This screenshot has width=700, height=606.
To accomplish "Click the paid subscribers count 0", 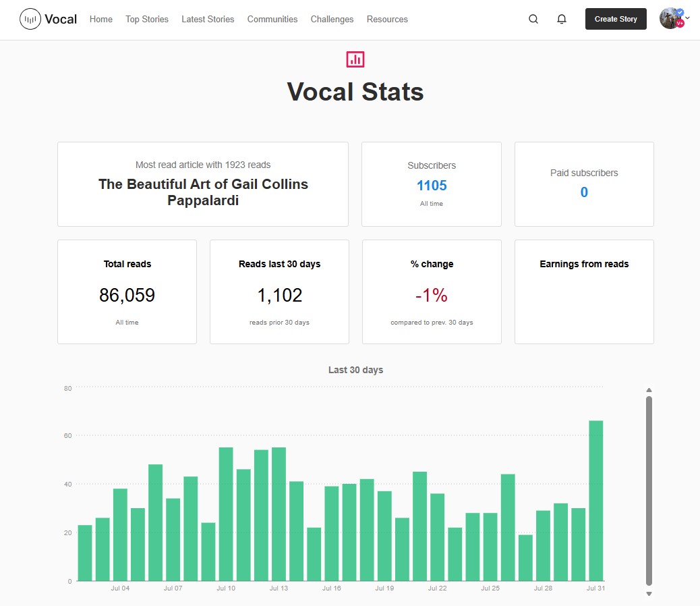I will 584,192.
